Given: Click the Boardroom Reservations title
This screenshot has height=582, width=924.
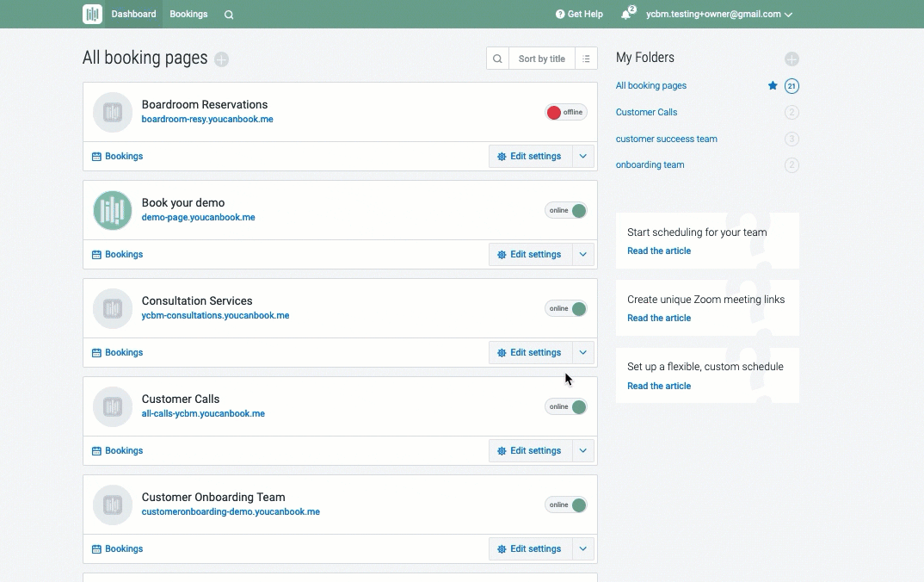Looking at the screenshot, I should (x=205, y=104).
